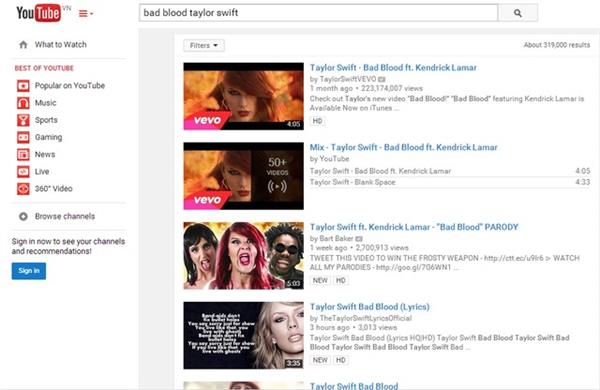
Task: Visit the TaylorSwiftVEVO channel
Action: point(348,79)
